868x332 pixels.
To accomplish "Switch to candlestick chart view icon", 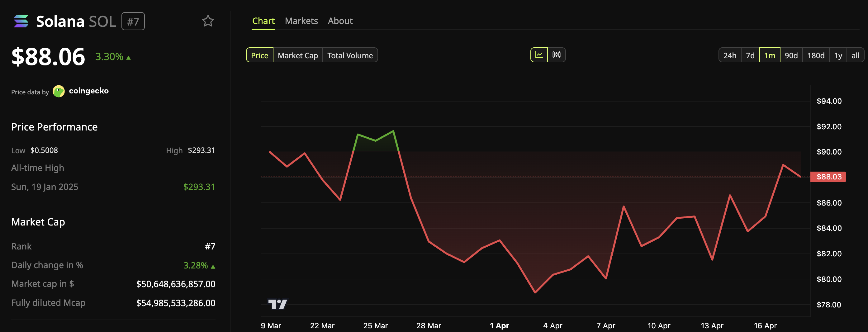I will pyautogui.click(x=557, y=55).
